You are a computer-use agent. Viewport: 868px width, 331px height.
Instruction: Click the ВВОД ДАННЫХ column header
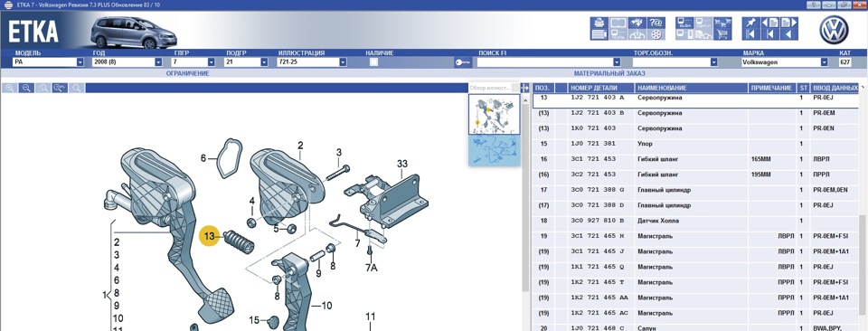click(835, 88)
